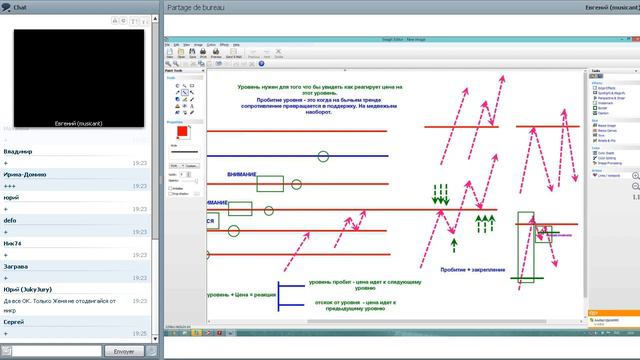Click the Width stepper control
Screen dimensions: 640x360
point(189,174)
